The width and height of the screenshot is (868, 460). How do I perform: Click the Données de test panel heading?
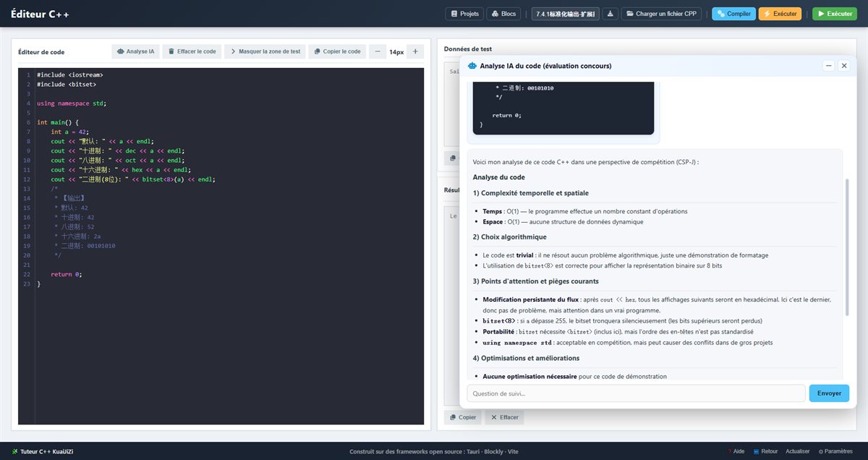[468, 49]
